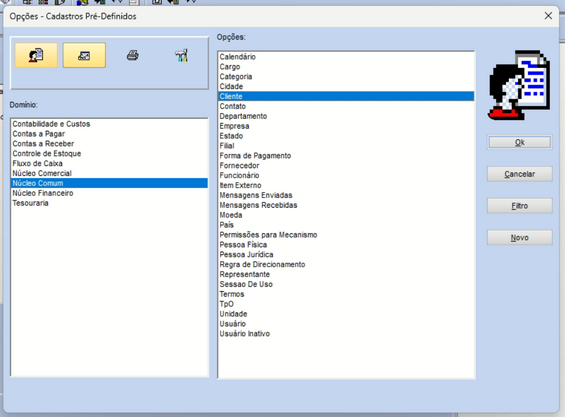The height and width of the screenshot is (417, 565).
Task: Click the Novo button
Action: [520, 238]
